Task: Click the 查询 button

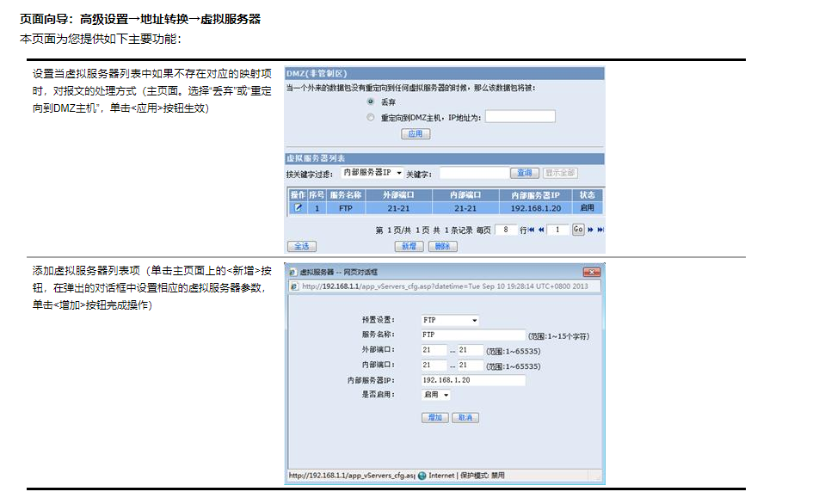Action: pos(525,173)
